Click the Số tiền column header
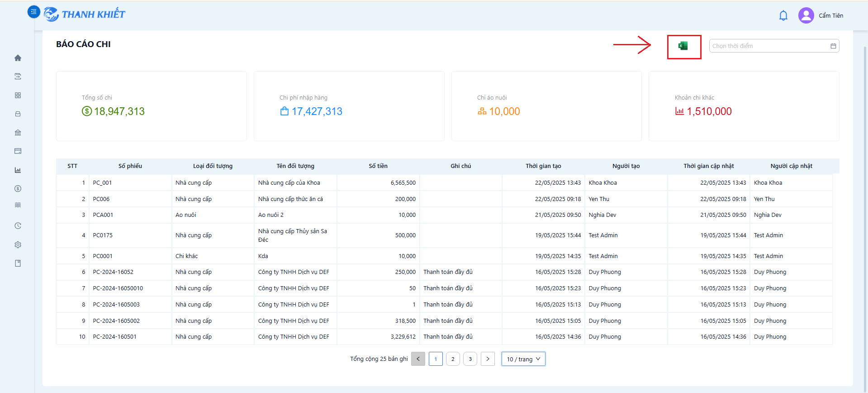868x393 pixels. click(378, 166)
